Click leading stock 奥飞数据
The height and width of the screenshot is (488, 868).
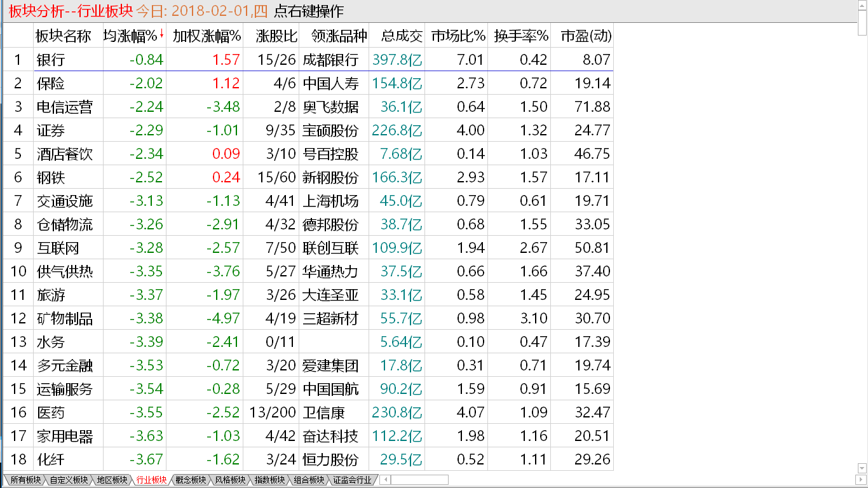coord(330,107)
